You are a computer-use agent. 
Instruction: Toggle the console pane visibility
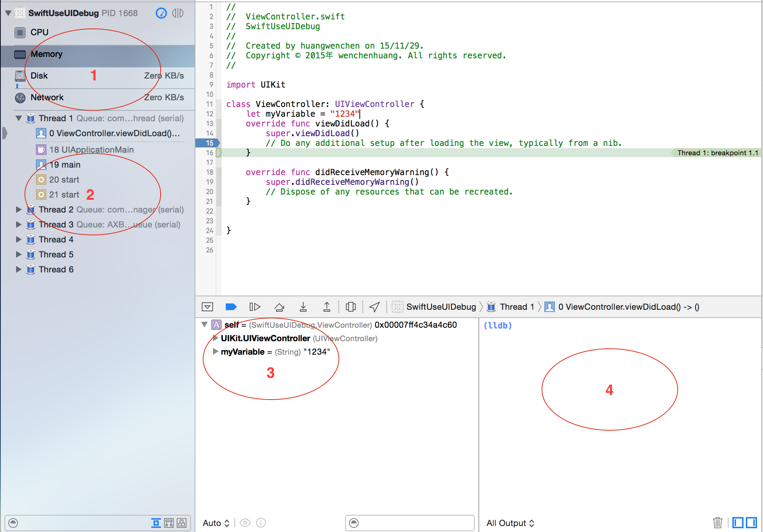tap(751, 523)
